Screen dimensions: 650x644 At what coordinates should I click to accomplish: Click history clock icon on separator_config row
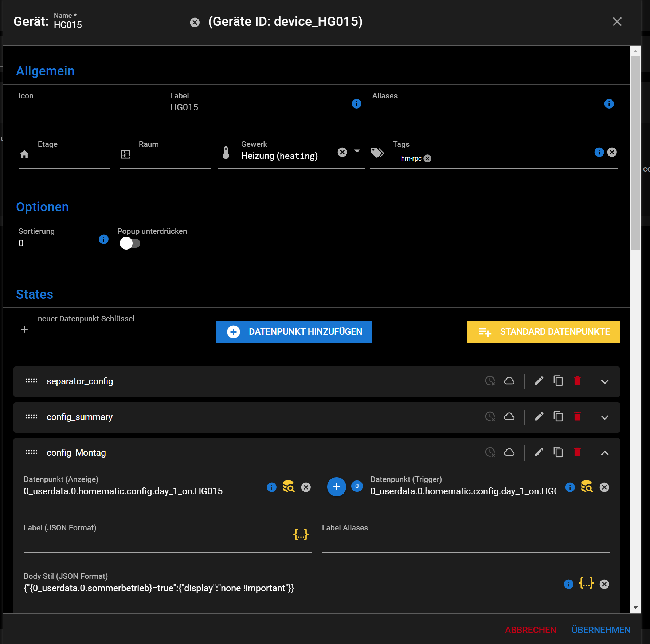pos(490,381)
